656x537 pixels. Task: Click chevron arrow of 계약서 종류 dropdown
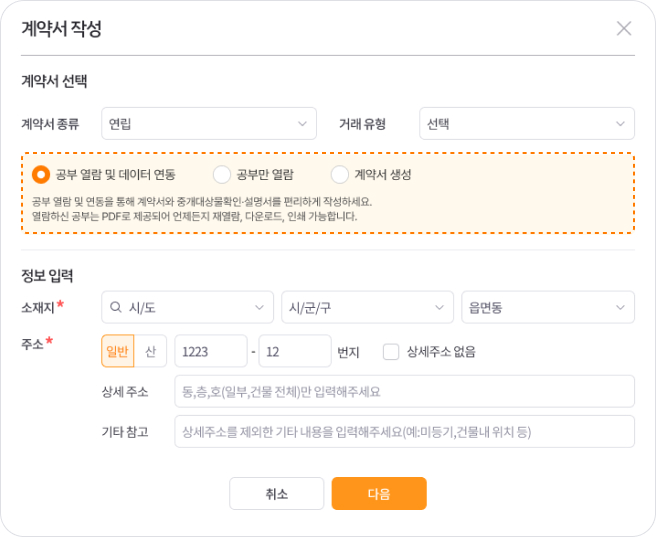pyautogui.click(x=302, y=124)
